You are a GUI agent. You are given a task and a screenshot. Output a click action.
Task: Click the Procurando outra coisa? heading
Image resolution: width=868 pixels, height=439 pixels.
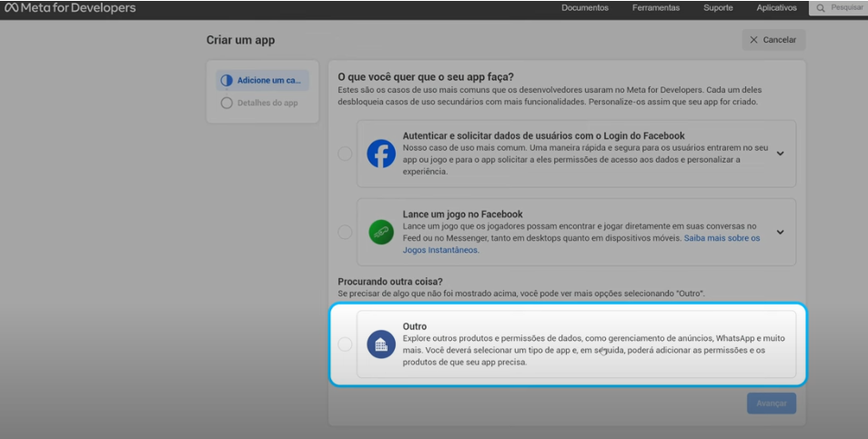390,282
